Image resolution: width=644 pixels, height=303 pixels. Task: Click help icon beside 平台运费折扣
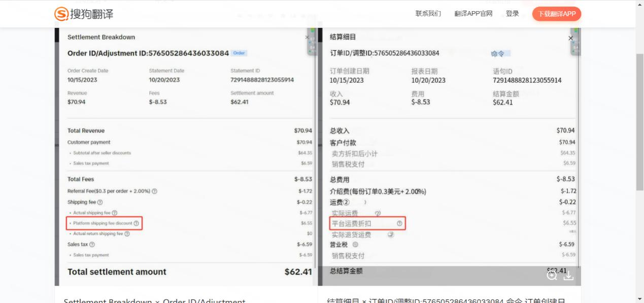pos(399,223)
